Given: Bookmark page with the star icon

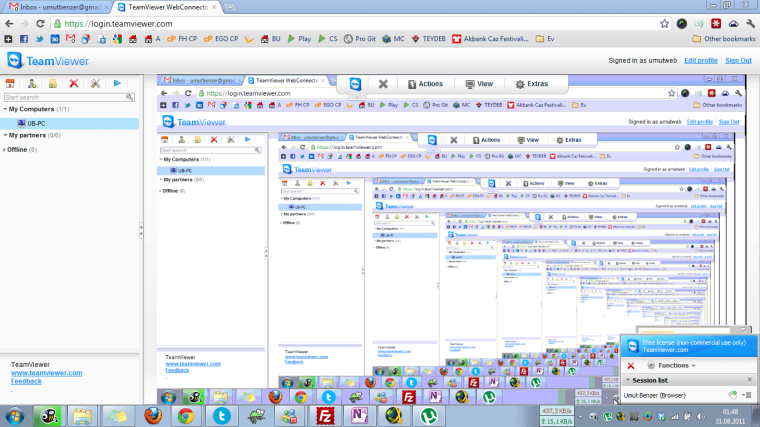Looking at the screenshot, I should click(662, 23).
